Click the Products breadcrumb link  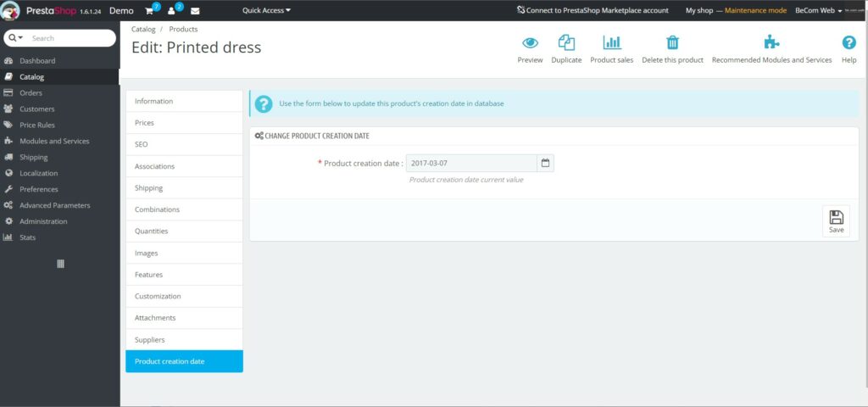point(183,30)
